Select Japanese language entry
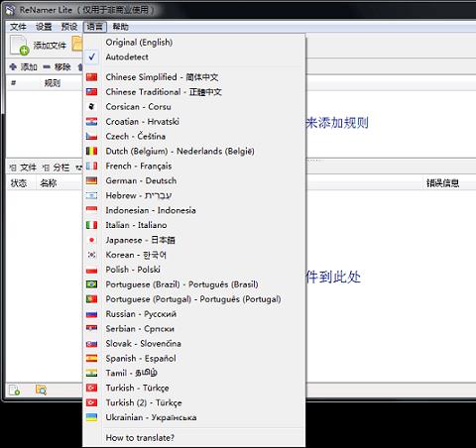476x448 pixels. coord(194,240)
